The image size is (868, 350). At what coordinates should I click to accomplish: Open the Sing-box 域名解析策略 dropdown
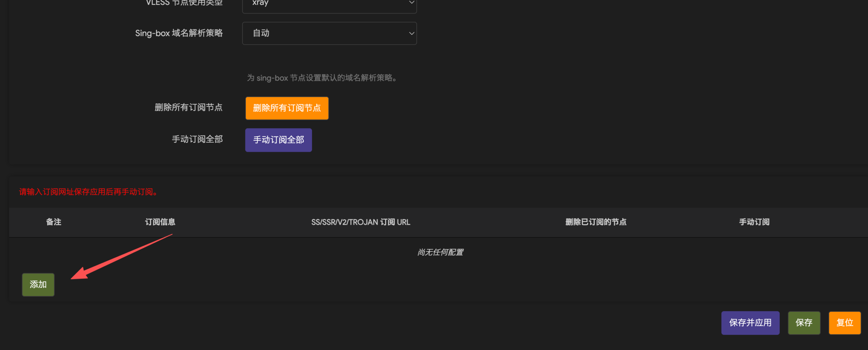(x=329, y=33)
